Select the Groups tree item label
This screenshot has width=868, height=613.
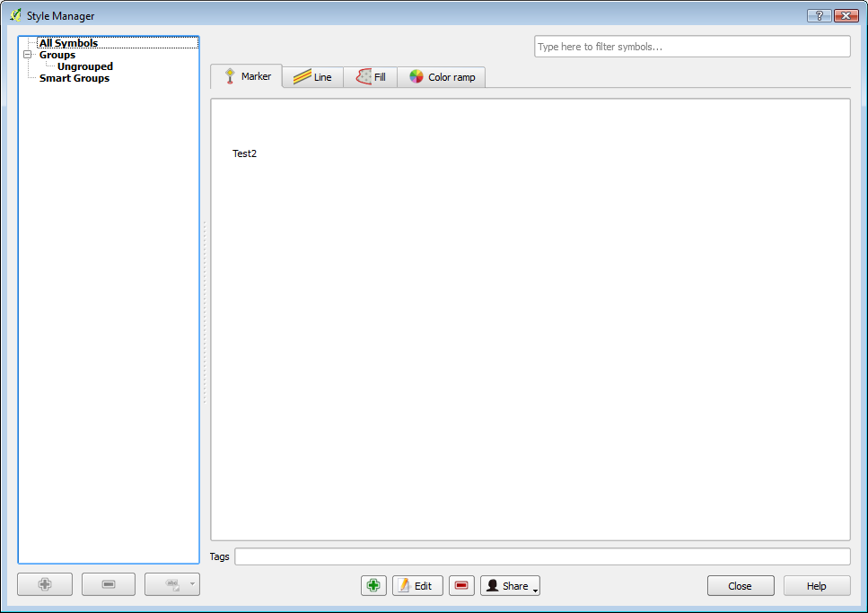pos(57,55)
